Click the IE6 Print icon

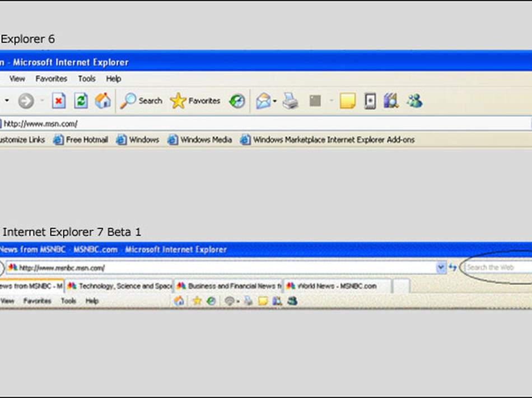coord(291,101)
